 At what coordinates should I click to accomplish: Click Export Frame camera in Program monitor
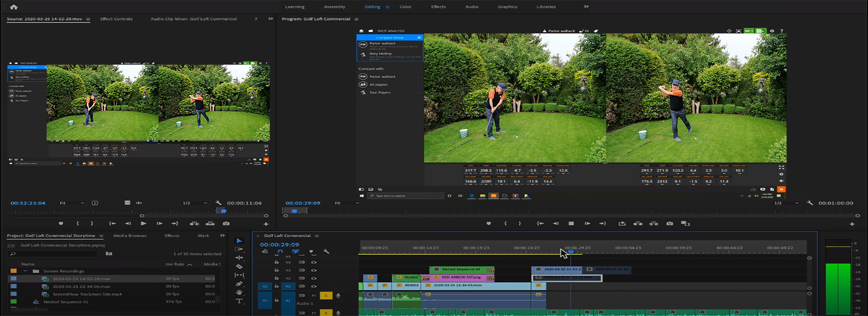click(670, 223)
